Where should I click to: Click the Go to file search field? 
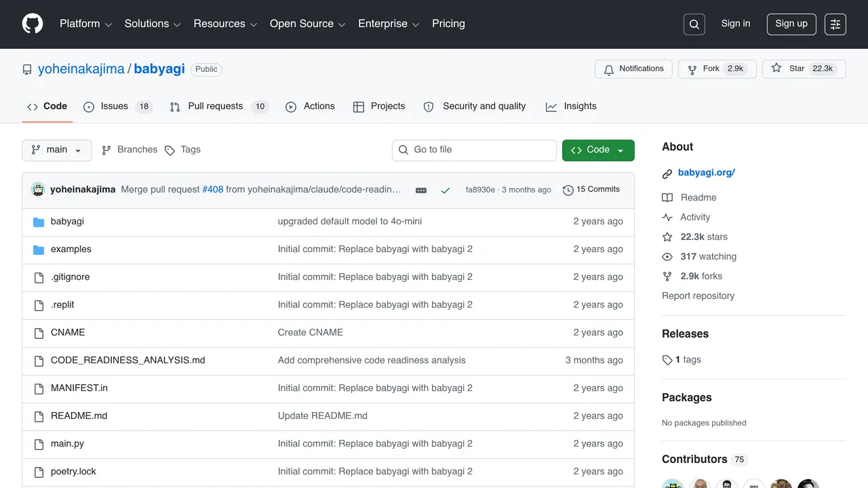tap(474, 150)
